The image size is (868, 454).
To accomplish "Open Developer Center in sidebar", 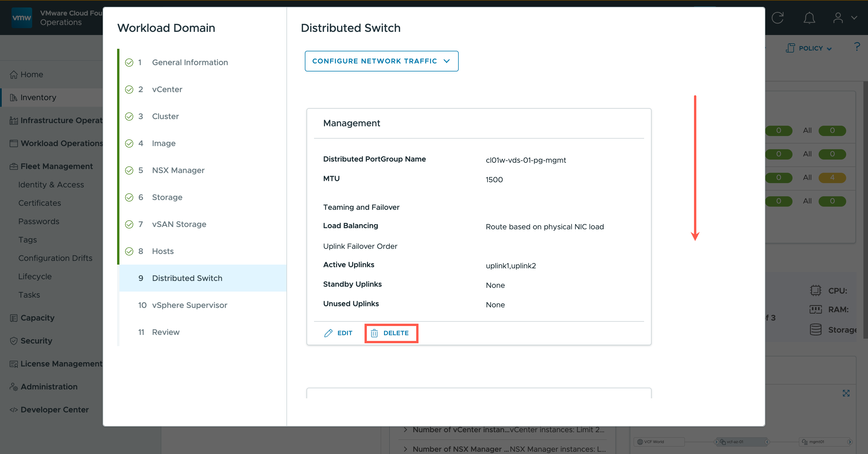I will point(54,410).
